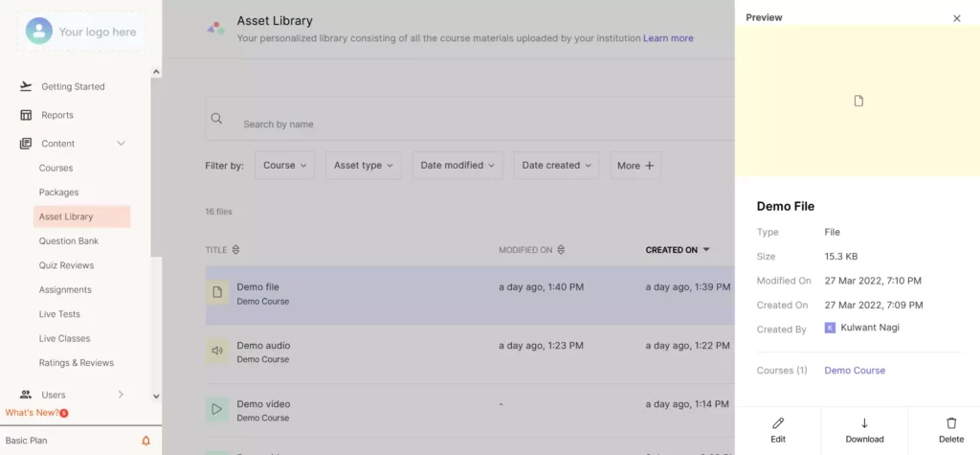980x455 pixels.
Task: Open Question Bank in the sidebar
Action: (x=69, y=241)
